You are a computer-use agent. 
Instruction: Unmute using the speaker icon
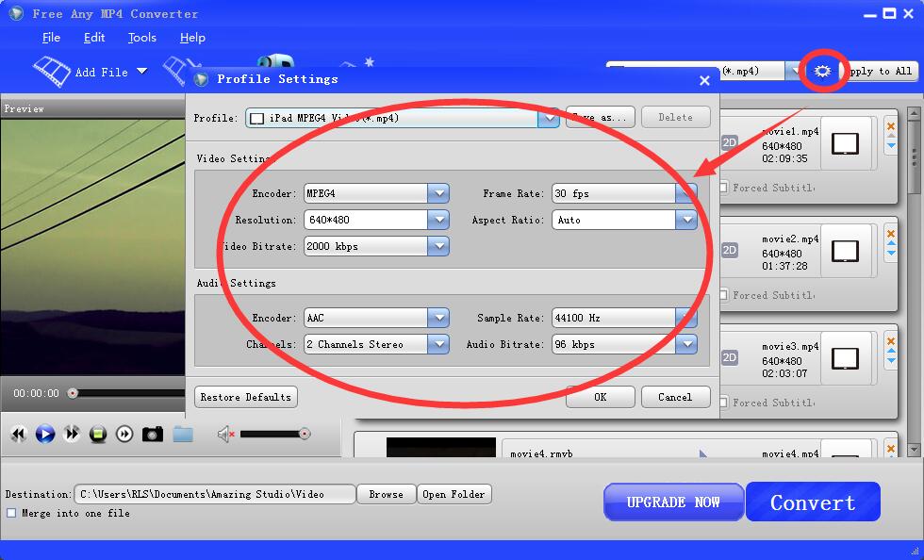point(225,434)
